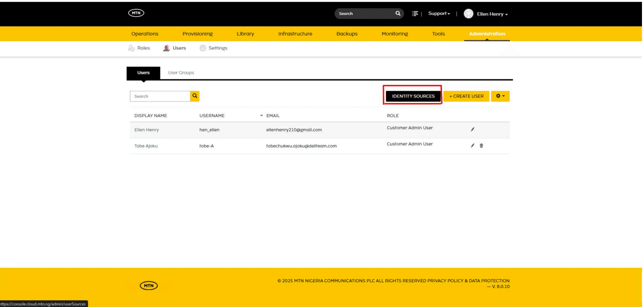644x307 pixels.
Task: Edit the Ellen Henry user with the pencil icon
Action: 473,129
